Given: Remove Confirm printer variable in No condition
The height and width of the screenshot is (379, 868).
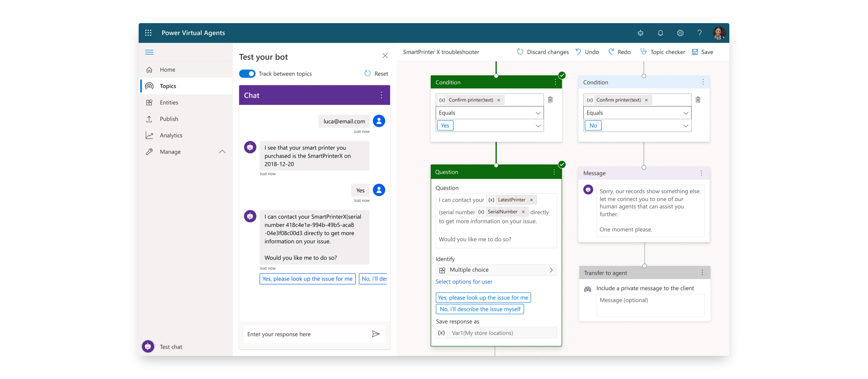Looking at the screenshot, I should pos(646,100).
